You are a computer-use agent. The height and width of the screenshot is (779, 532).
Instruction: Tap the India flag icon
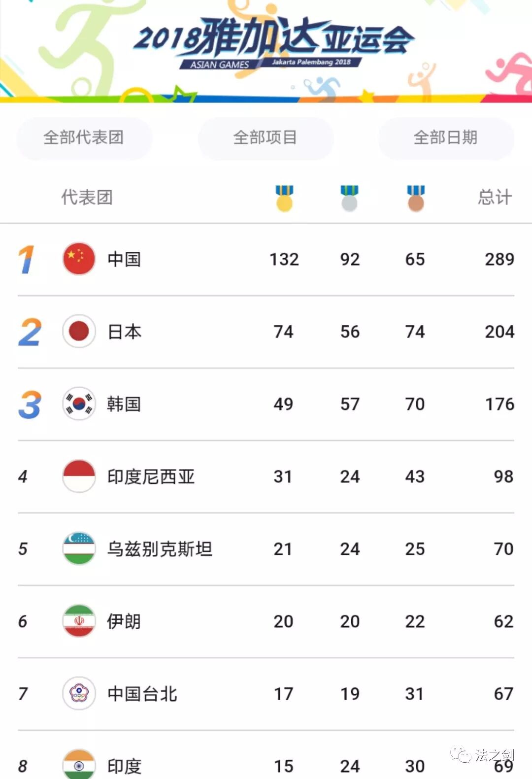click(79, 765)
